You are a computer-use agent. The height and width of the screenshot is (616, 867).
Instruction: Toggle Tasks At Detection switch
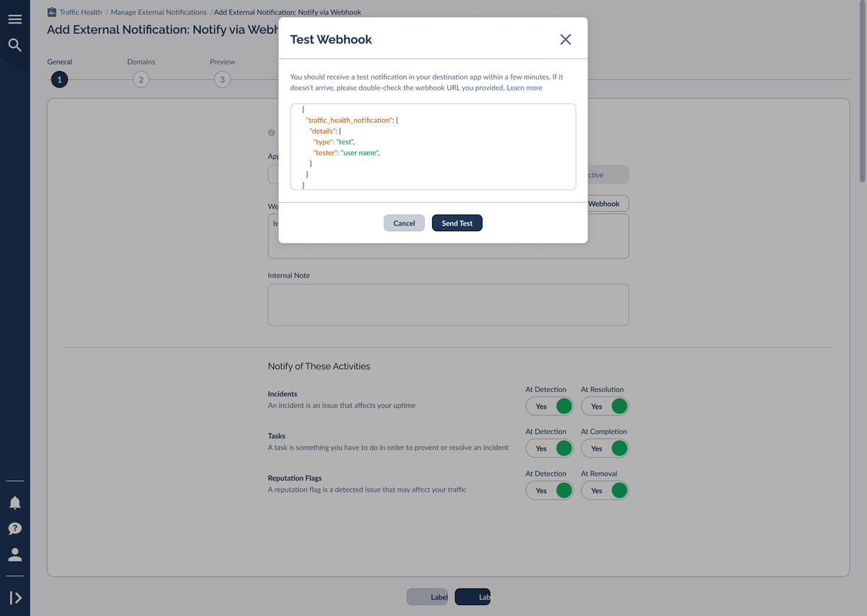tap(550, 448)
